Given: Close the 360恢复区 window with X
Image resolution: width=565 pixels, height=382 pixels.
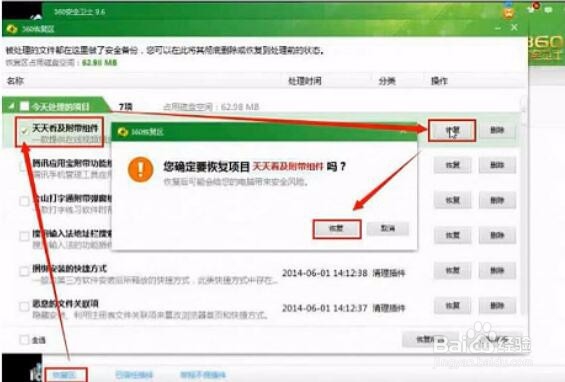Looking at the screenshot, I should point(514,27).
